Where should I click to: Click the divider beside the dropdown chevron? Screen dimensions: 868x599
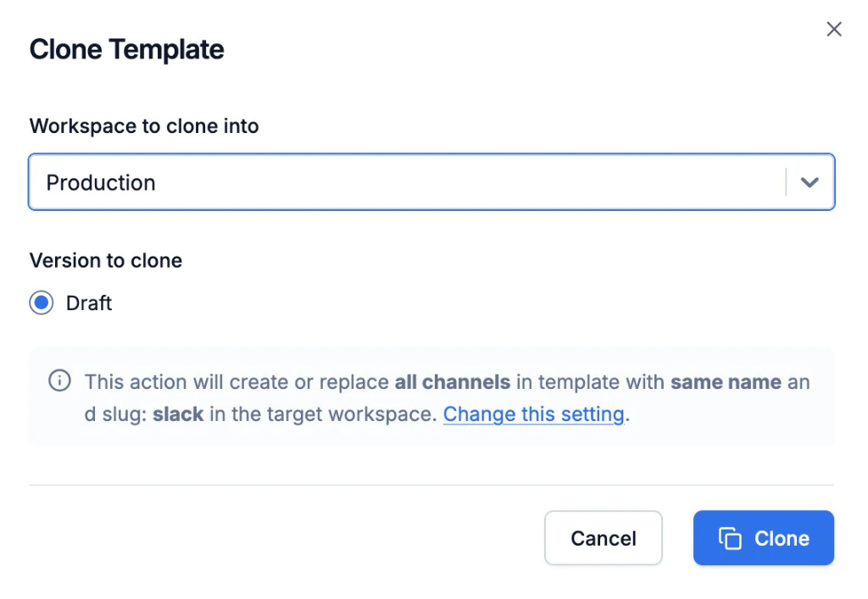pos(786,182)
